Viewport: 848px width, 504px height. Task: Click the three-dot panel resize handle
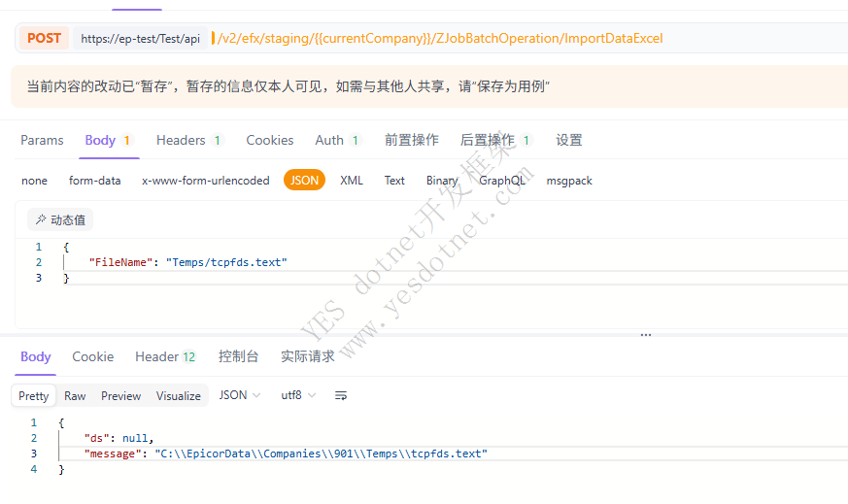(646, 335)
